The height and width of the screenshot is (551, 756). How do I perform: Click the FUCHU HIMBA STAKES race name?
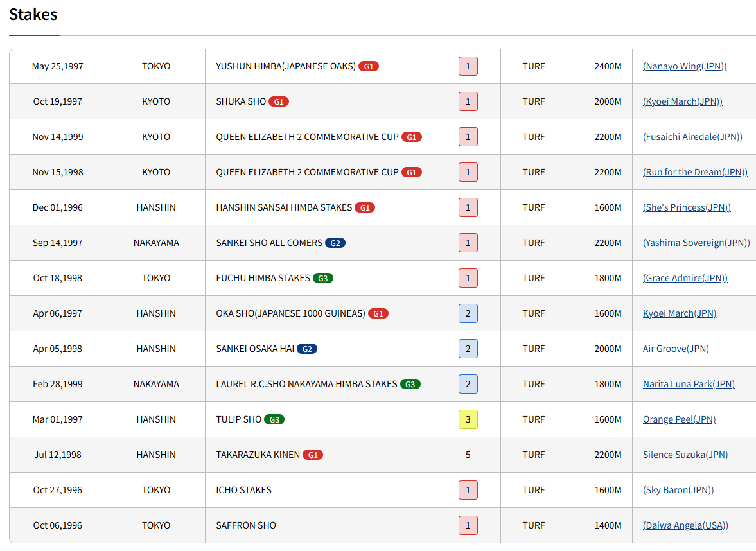coord(263,278)
